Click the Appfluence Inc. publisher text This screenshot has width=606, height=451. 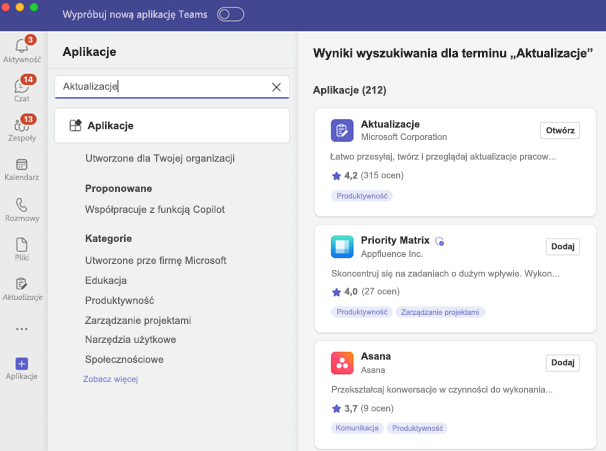(x=392, y=254)
